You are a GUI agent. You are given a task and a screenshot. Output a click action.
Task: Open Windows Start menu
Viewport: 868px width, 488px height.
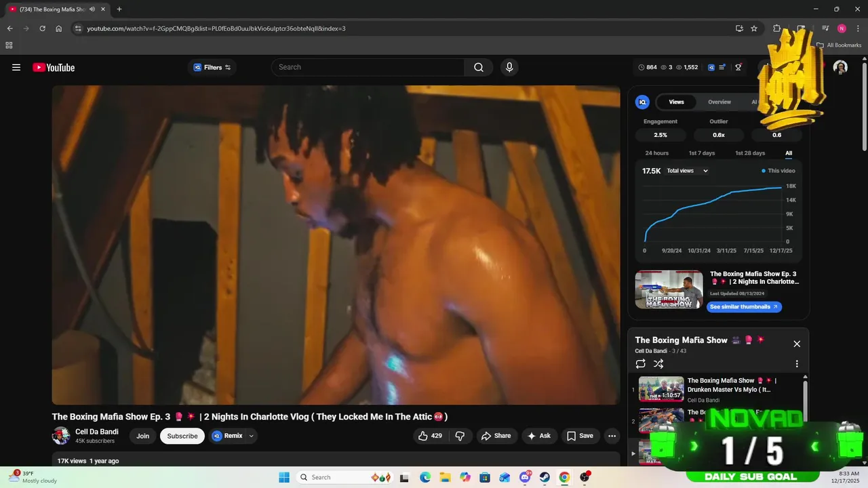tap(284, 477)
